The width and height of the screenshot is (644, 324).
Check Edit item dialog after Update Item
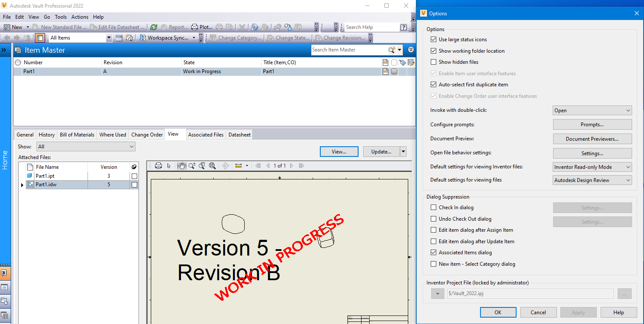click(434, 242)
